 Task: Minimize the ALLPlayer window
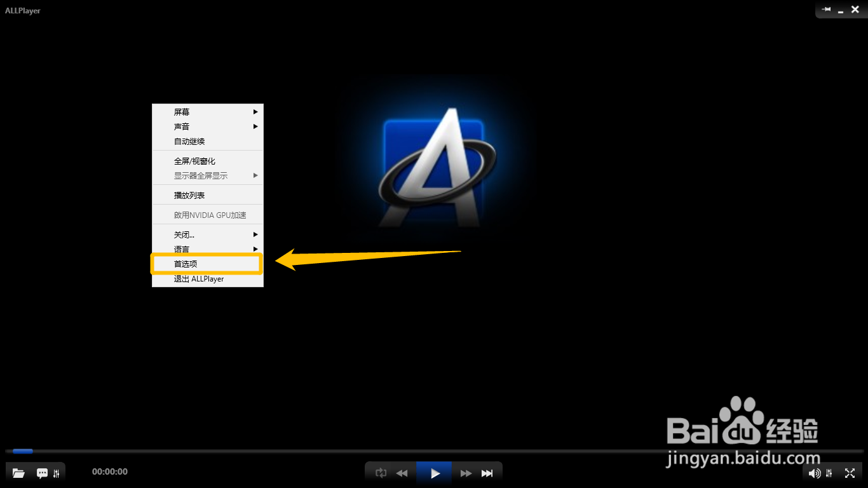tap(841, 11)
